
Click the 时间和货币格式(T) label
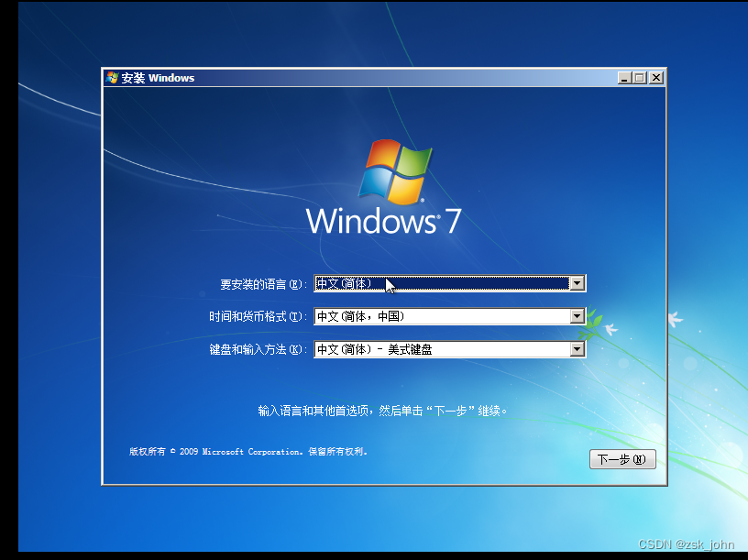[258, 316]
